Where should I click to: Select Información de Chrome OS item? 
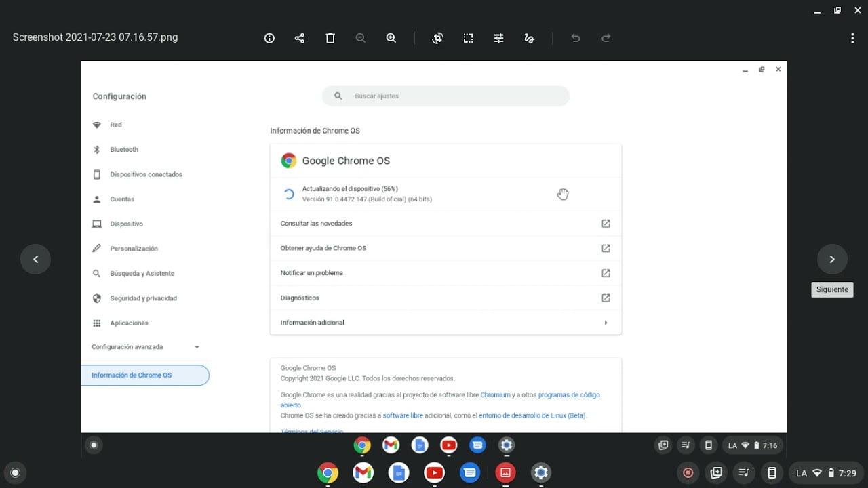(145, 375)
